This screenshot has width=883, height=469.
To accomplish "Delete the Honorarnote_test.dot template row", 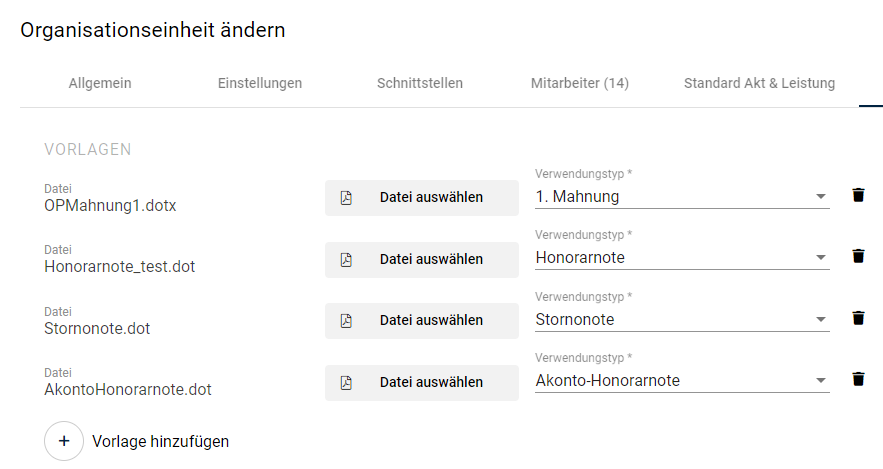I will point(858,256).
